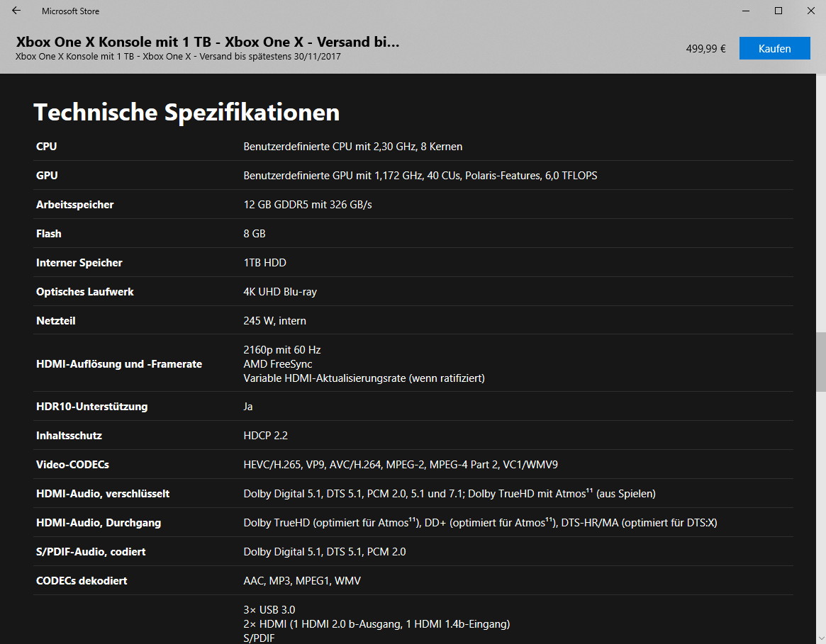Click the HEVC/H.265 codec list

click(x=401, y=465)
